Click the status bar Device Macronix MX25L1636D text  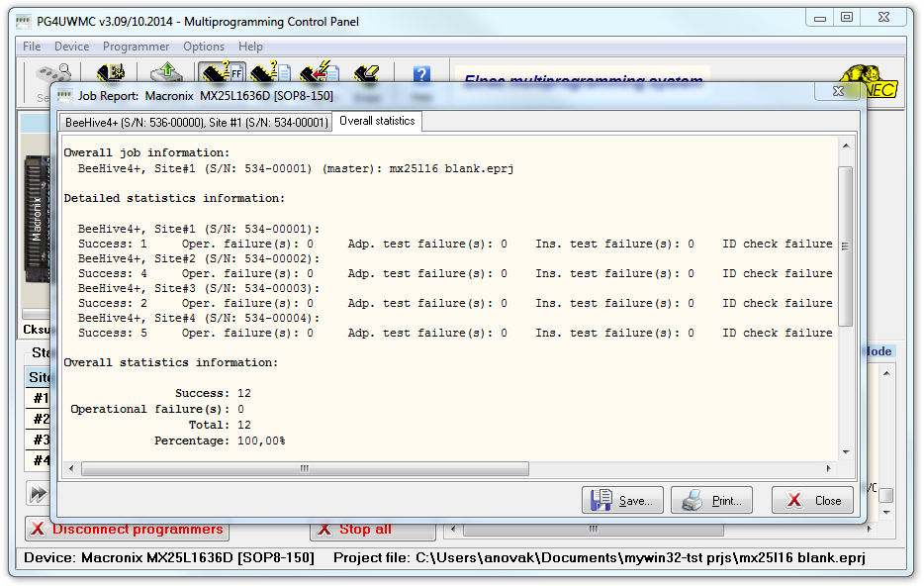pyautogui.click(x=169, y=557)
